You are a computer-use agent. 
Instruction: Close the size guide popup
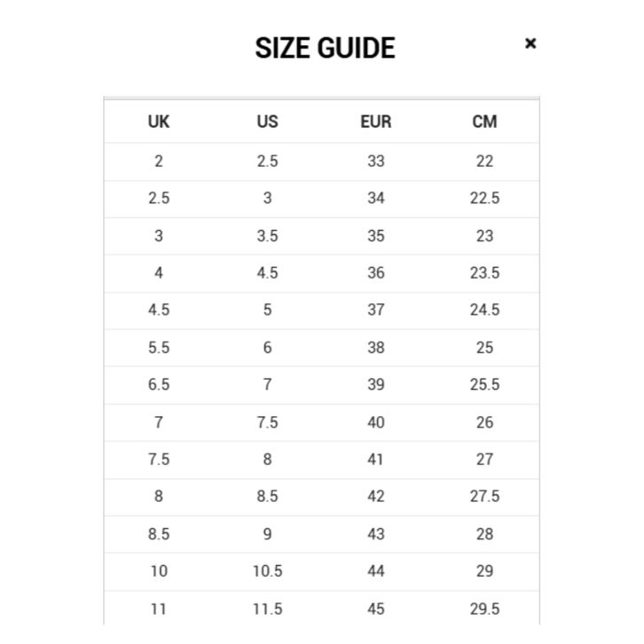click(x=530, y=43)
